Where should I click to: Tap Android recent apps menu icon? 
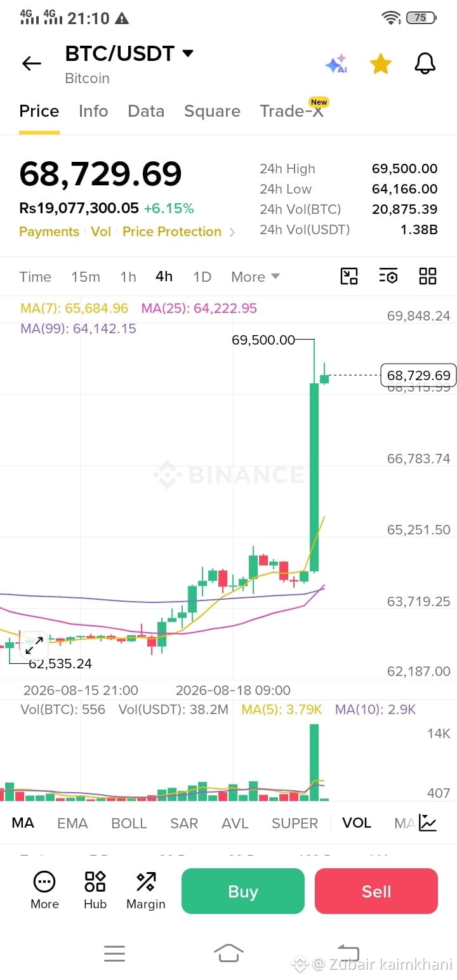click(114, 953)
